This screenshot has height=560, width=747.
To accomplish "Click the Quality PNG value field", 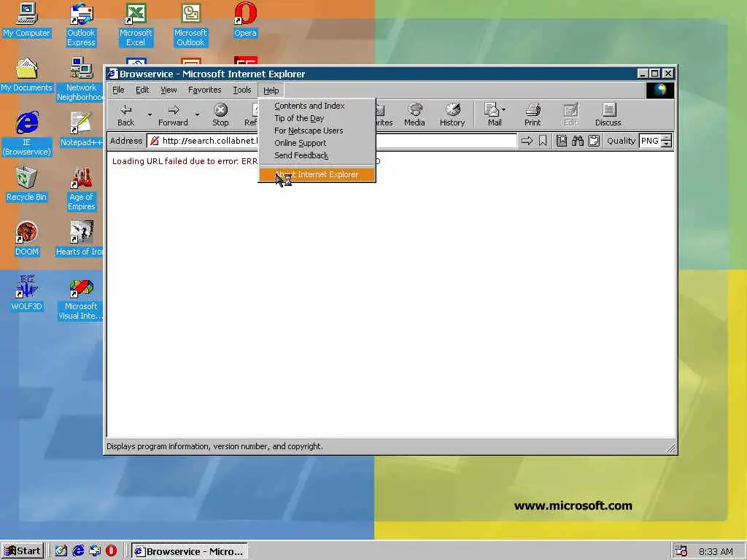I will [x=650, y=141].
